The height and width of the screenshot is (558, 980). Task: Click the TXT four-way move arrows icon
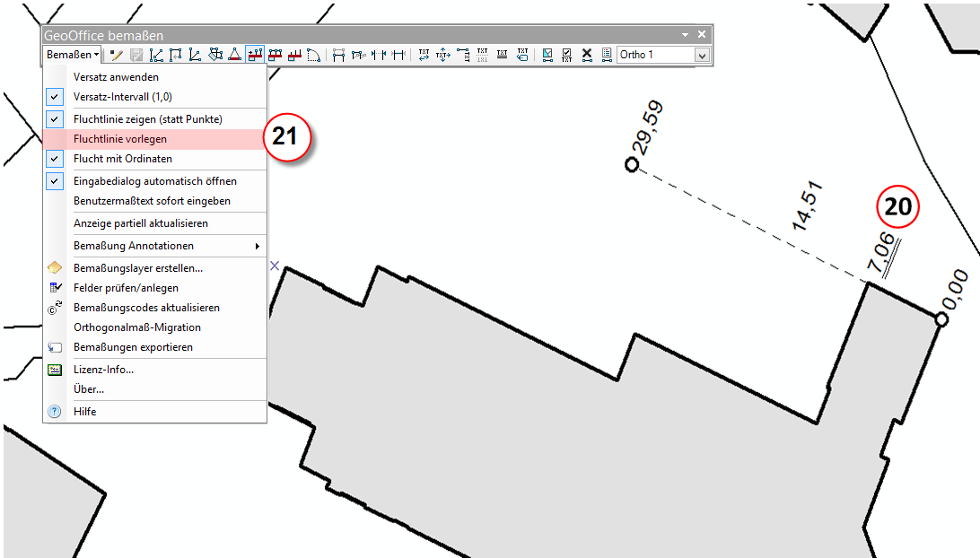tap(443, 55)
